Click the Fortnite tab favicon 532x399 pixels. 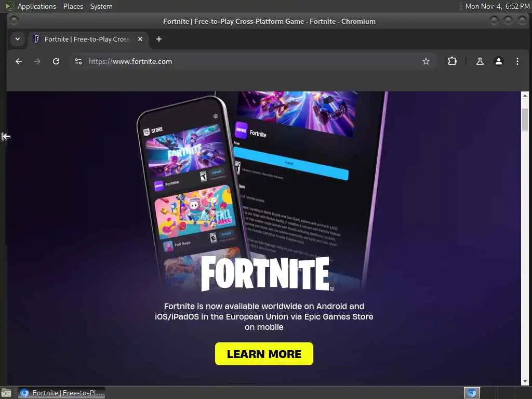(37, 39)
